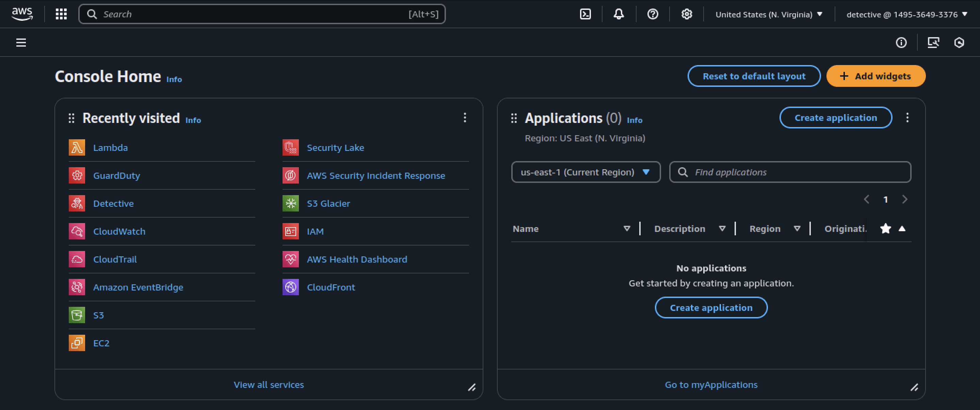Open Go to myApplications link
The image size is (980, 410).
[711, 385]
